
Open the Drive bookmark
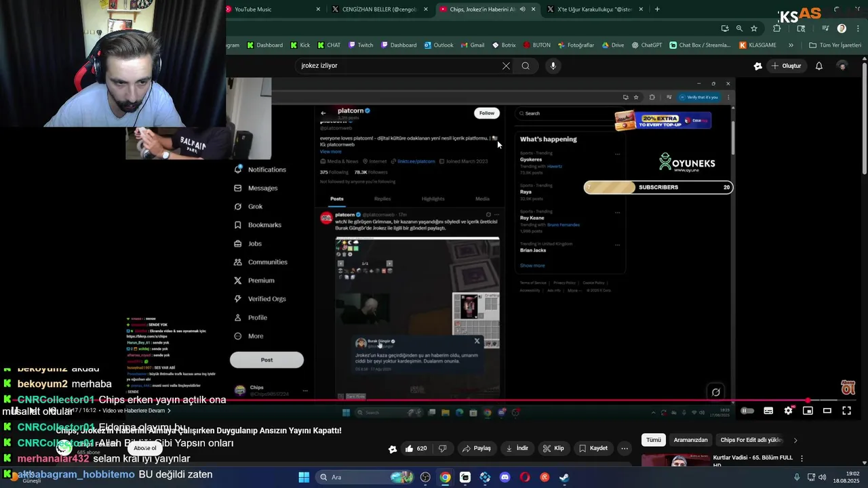[613, 45]
